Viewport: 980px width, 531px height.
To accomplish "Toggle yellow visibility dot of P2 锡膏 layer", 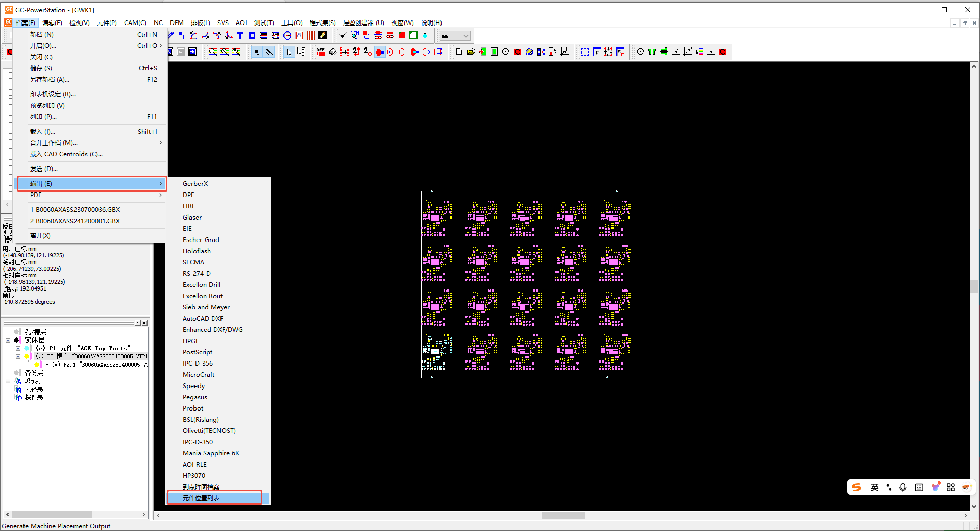I will [27, 356].
